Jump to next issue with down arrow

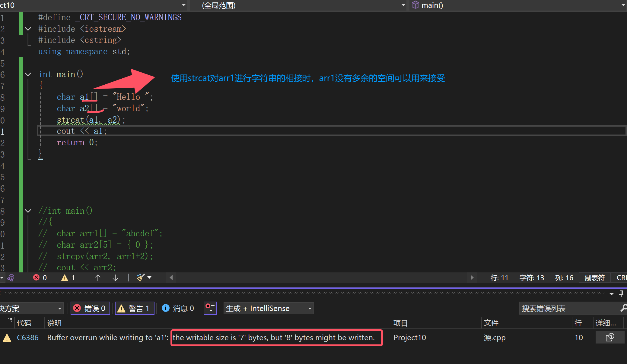point(115,278)
